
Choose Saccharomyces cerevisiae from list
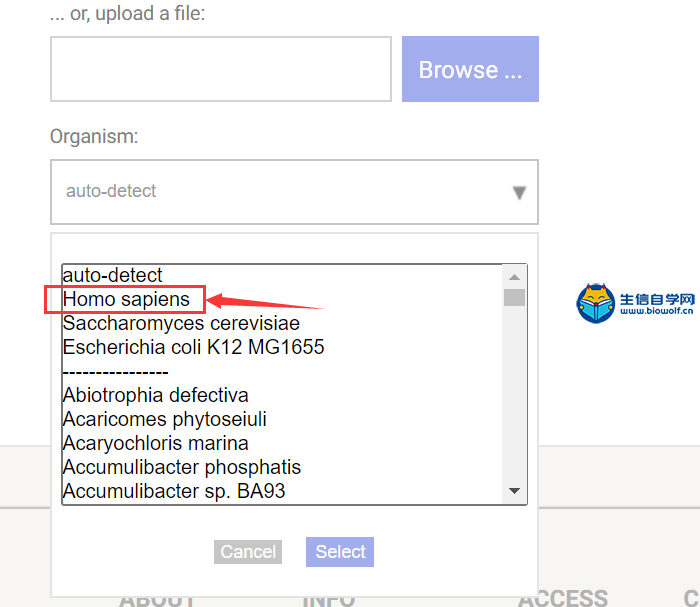click(181, 323)
